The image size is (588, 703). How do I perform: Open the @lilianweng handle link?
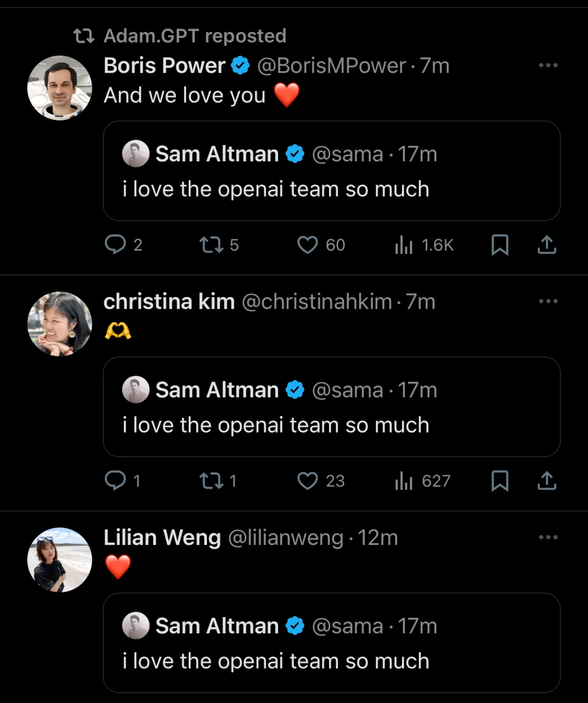[x=285, y=538]
